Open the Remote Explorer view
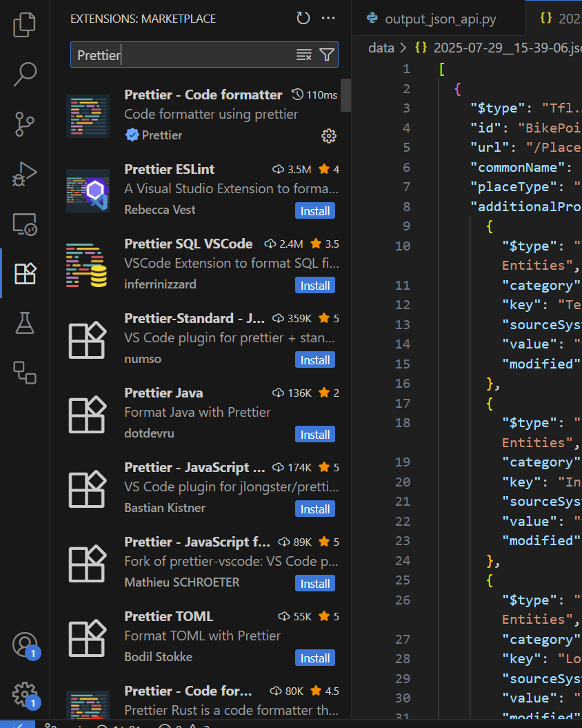 point(25,224)
